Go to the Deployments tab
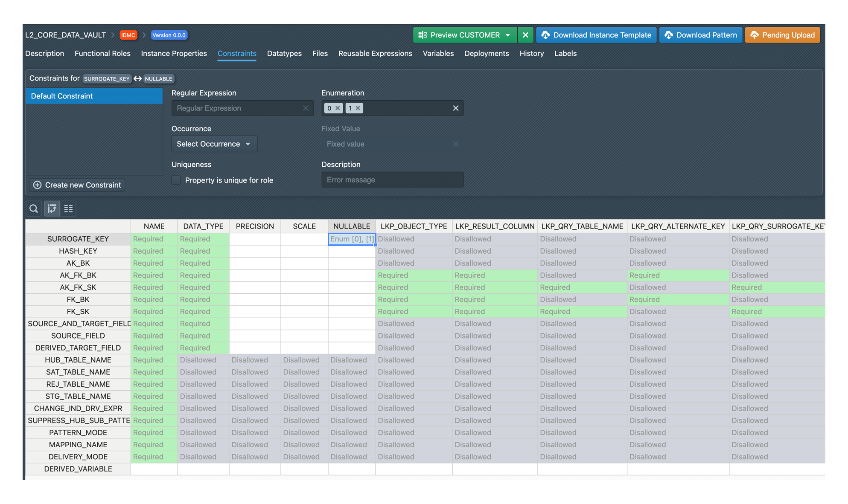This screenshot has height=504, width=848. 487,53
